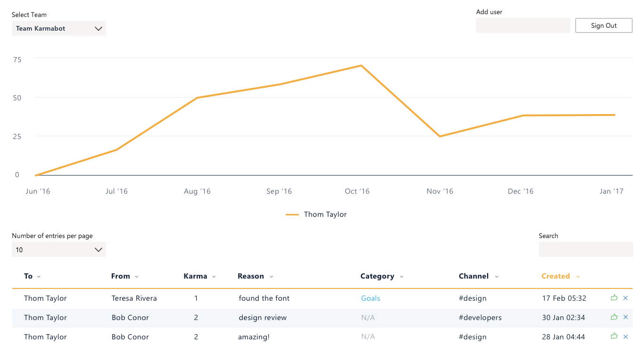
Task: Click Teresa Rivera in From column
Action: 134,298
